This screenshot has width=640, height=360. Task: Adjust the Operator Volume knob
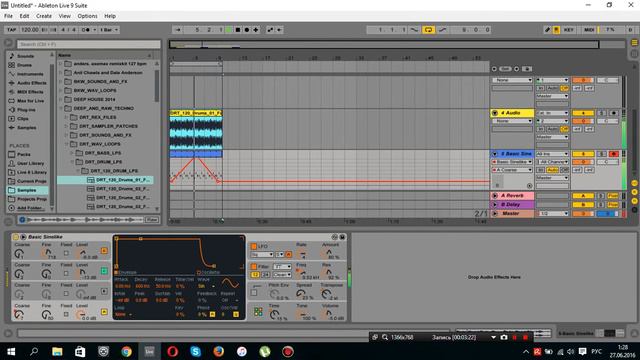pos(329,313)
